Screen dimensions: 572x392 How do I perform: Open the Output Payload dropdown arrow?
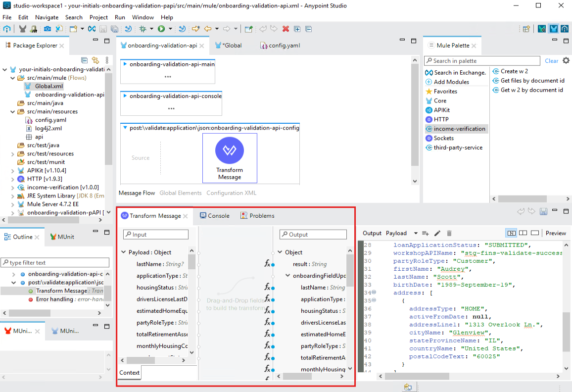pos(416,234)
